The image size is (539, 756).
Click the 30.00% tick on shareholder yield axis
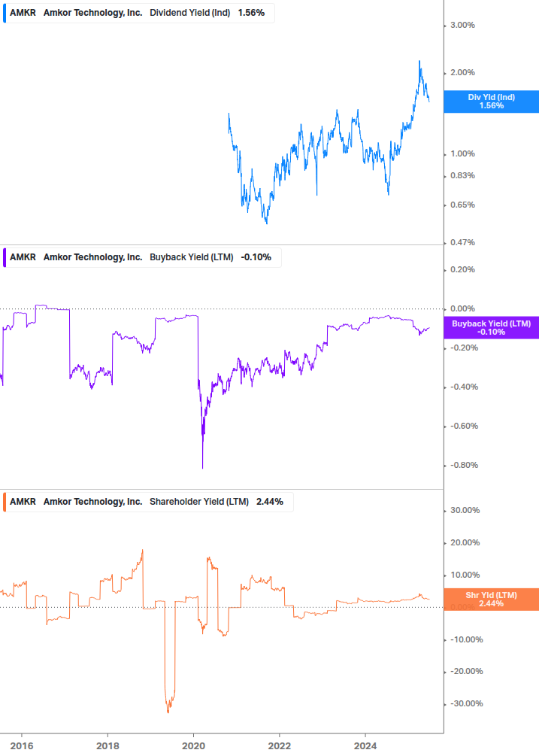coord(465,510)
